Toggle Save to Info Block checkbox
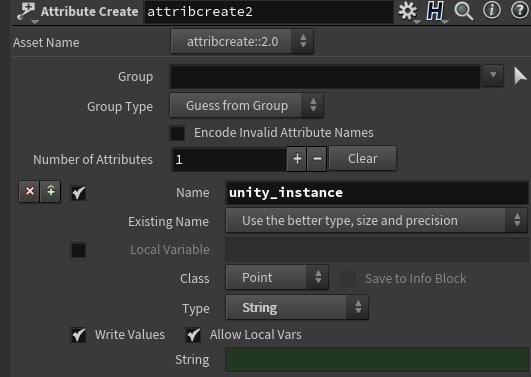The image size is (531, 377). tap(348, 279)
